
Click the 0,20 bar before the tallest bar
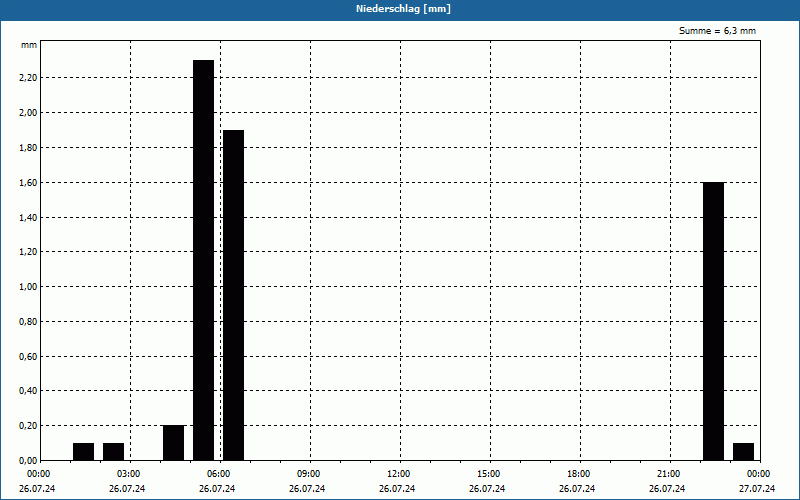click(x=173, y=443)
